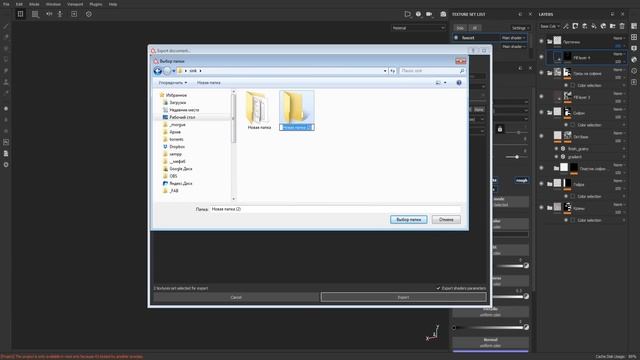The image size is (640, 360).
Task: Open the Plugins menu
Action: pyautogui.click(x=96, y=4)
